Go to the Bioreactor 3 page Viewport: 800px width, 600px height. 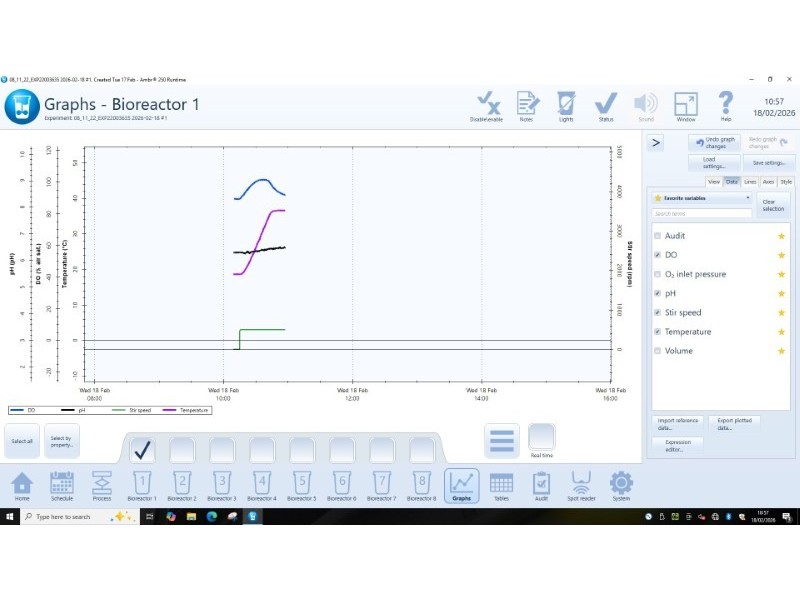(221, 485)
